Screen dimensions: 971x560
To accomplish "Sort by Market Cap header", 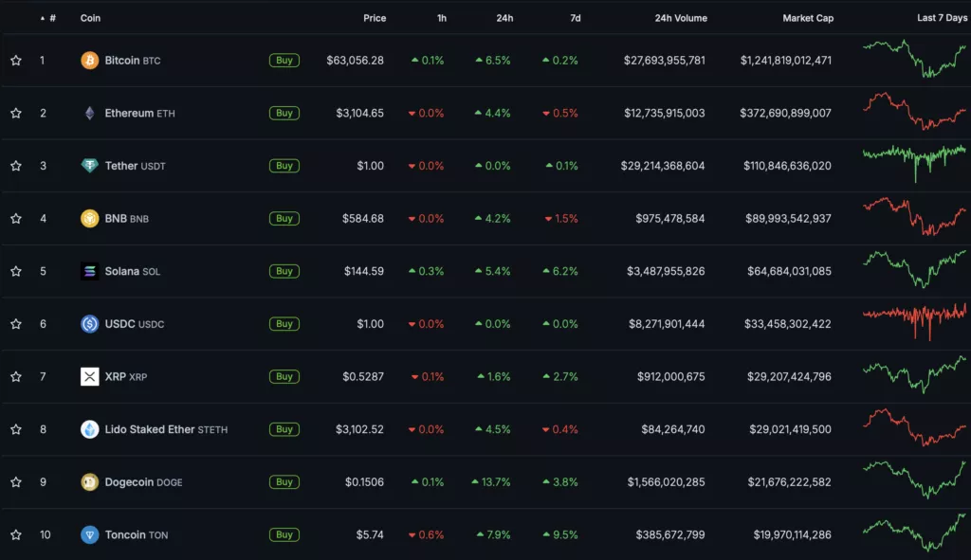I will (x=808, y=18).
